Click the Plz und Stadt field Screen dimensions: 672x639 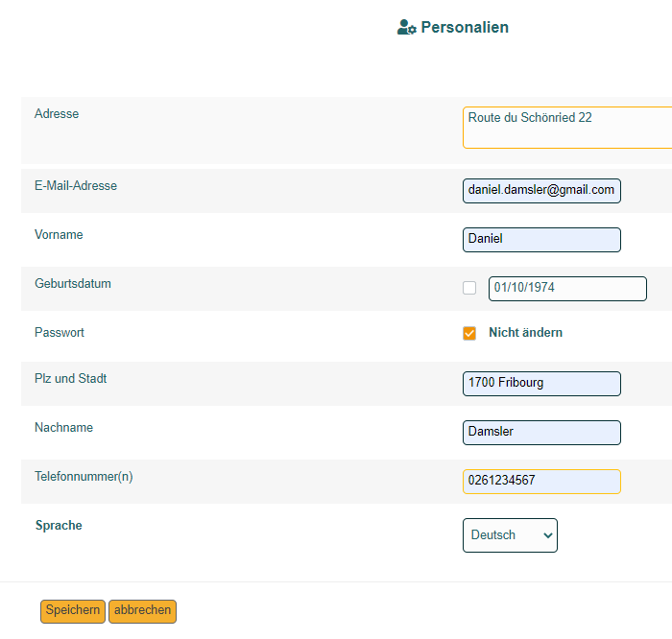[541, 384]
